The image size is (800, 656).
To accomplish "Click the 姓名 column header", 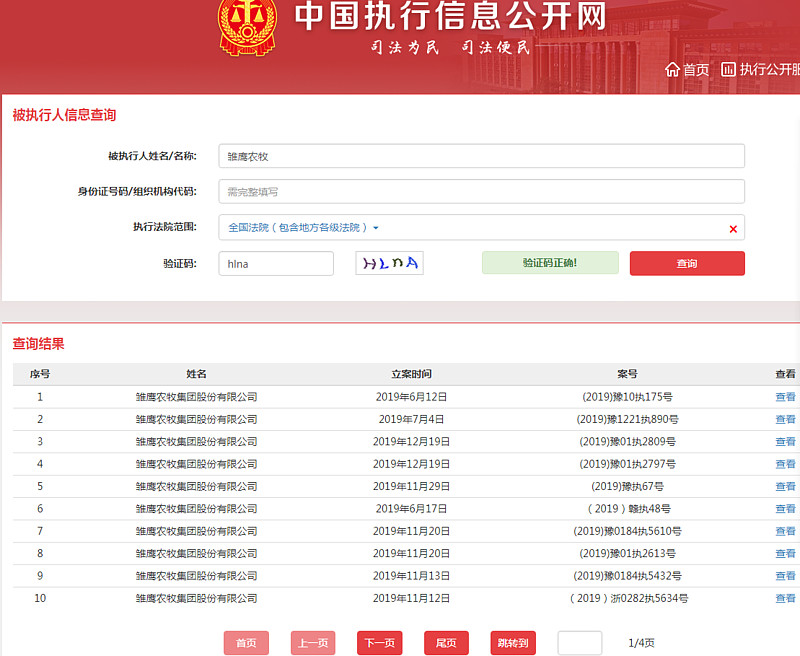I will [196, 374].
